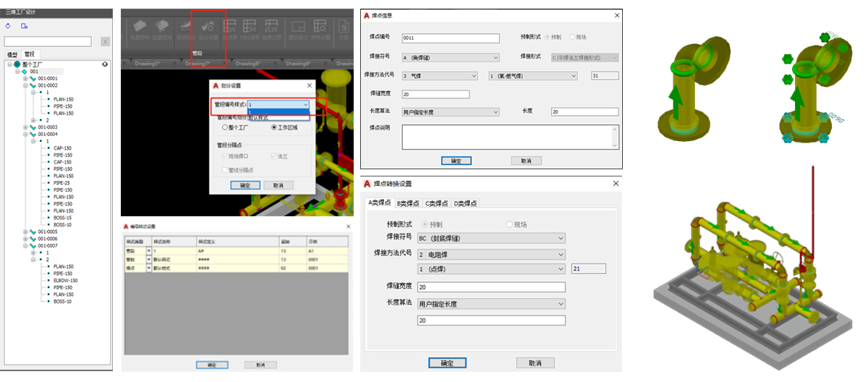Click 确定 in 编号样式设置 dialog
Screen dimensions: 868x382
click(212, 365)
